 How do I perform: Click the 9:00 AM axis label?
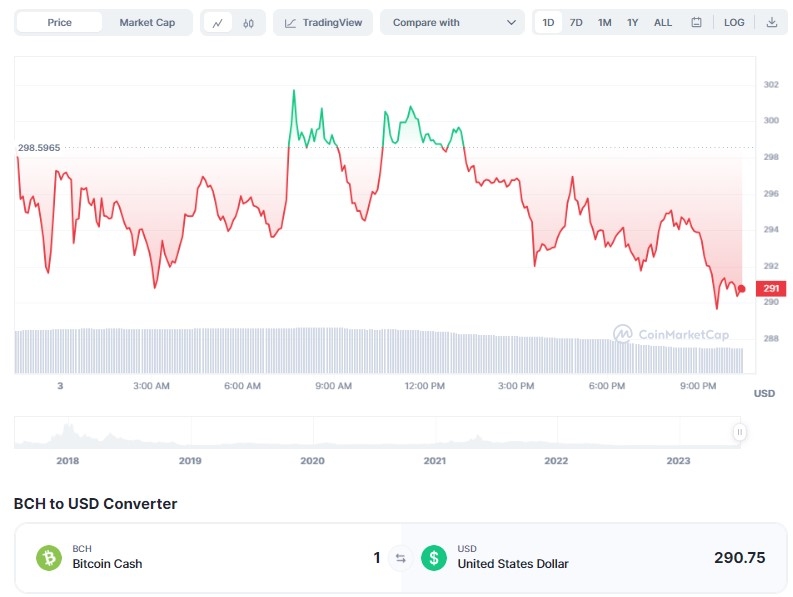(333, 386)
